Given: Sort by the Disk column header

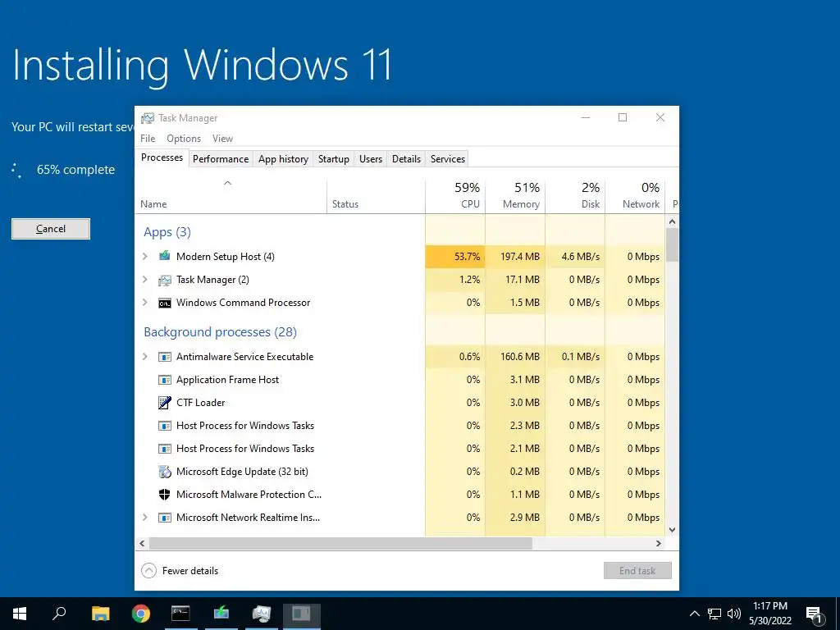Looking at the screenshot, I should (575, 197).
